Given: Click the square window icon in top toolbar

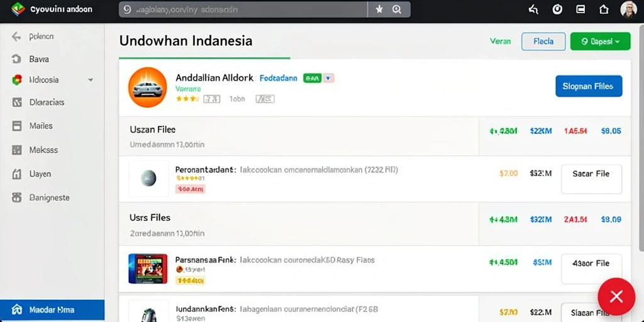Looking at the screenshot, I should [x=580, y=9].
